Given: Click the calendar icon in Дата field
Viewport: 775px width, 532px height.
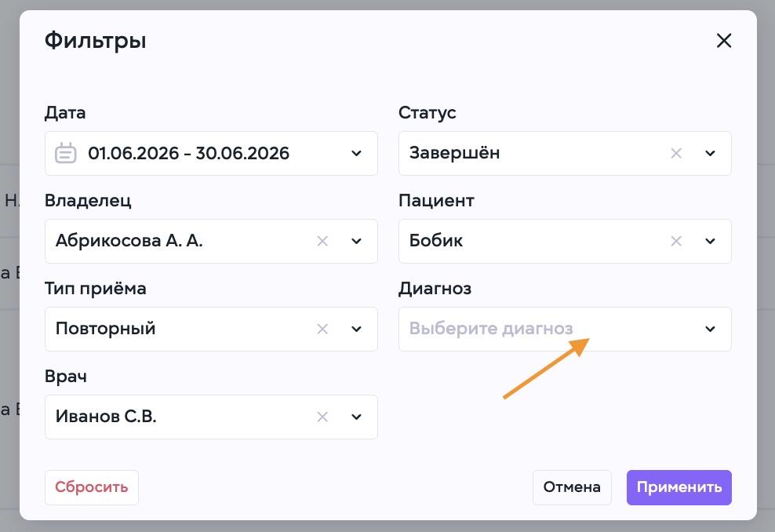Looking at the screenshot, I should point(66,153).
